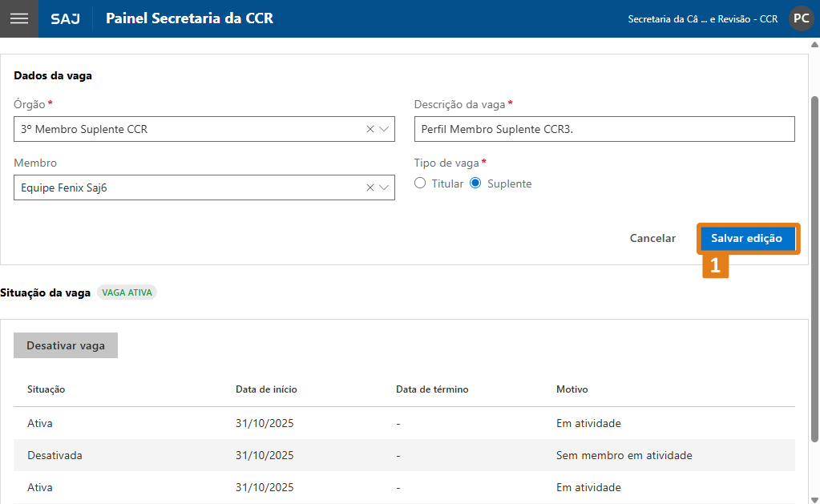Click the scrollbar up arrow

click(x=814, y=45)
